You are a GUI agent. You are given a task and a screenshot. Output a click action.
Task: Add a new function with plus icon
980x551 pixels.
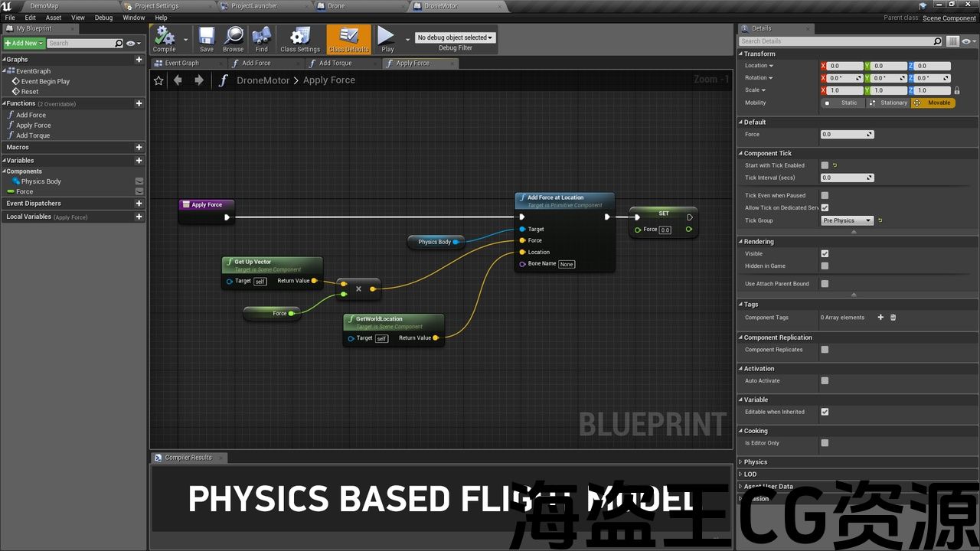pyautogui.click(x=139, y=103)
